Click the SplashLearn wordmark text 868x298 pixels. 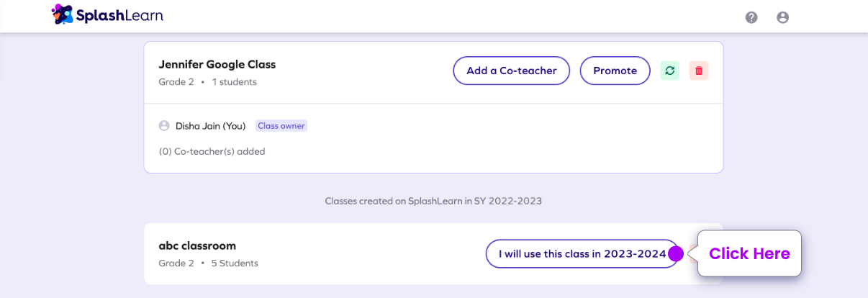(119, 14)
